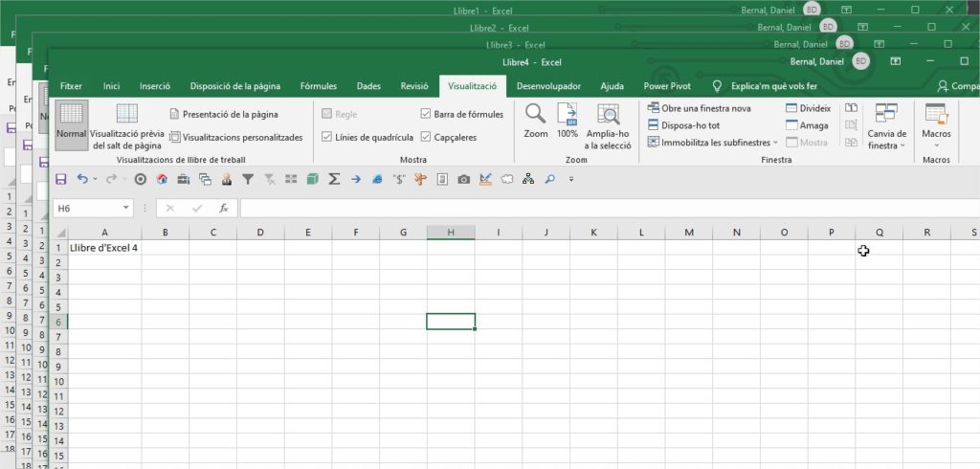The image size is (980, 469).
Task: Click the Llibre1 window title bar
Action: pyautogui.click(x=482, y=10)
